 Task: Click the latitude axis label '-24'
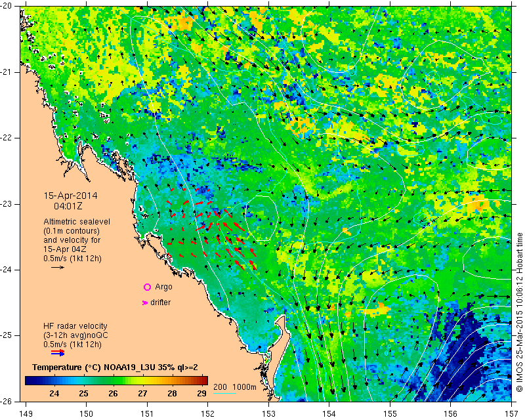pos(7,270)
